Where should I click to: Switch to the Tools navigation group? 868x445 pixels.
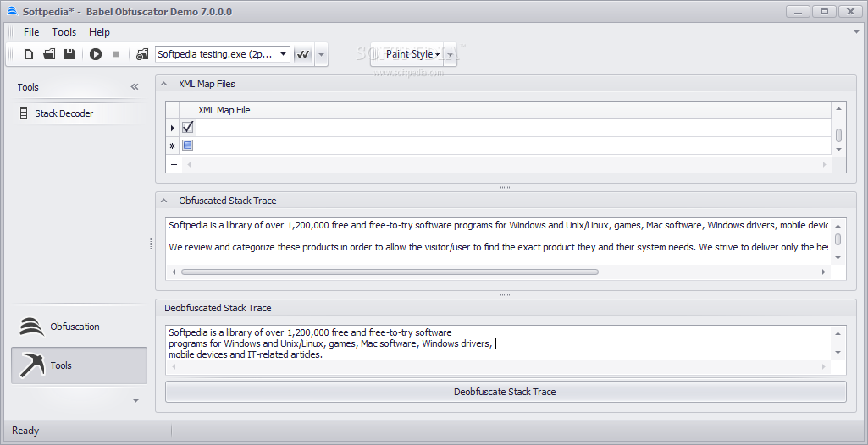click(79, 365)
